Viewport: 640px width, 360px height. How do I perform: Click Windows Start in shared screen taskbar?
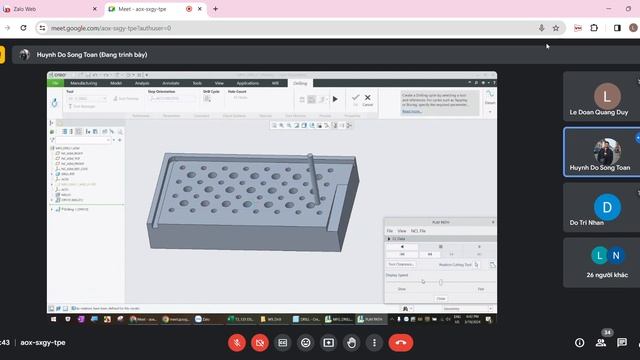coord(53,319)
